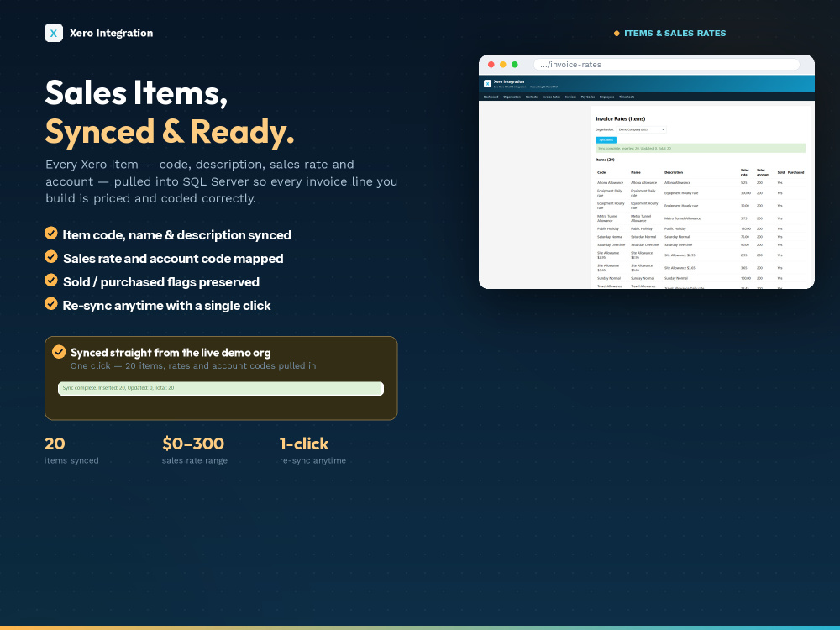The height and width of the screenshot is (630, 840).
Task: Click the Name column header
Action: tap(635, 172)
